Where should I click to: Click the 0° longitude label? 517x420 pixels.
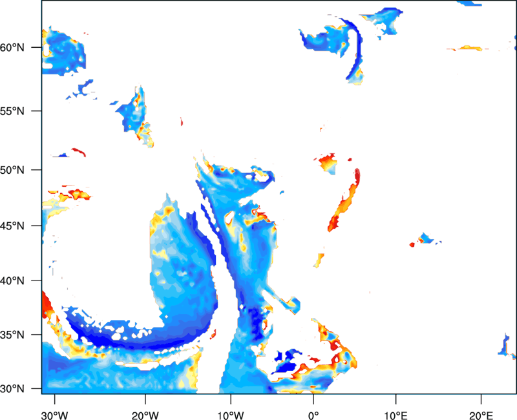coord(313,415)
